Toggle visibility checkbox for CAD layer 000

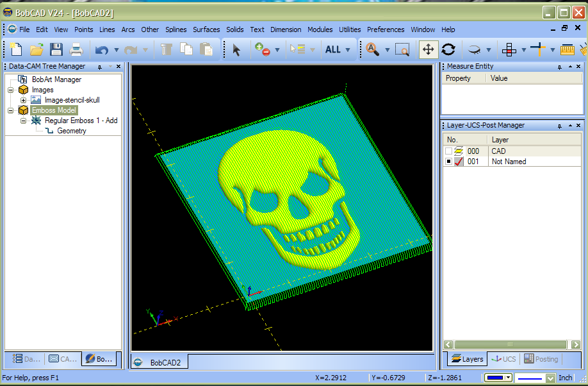448,151
